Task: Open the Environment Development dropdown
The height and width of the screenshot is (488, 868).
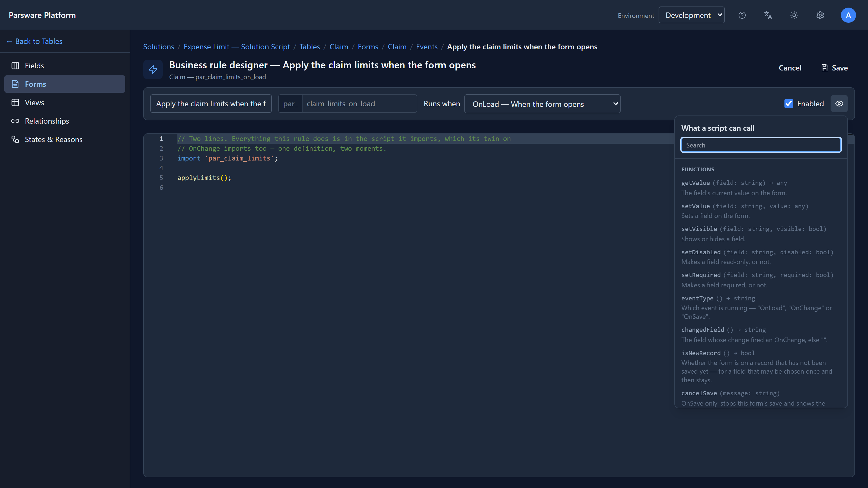Action: [x=691, y=15]
